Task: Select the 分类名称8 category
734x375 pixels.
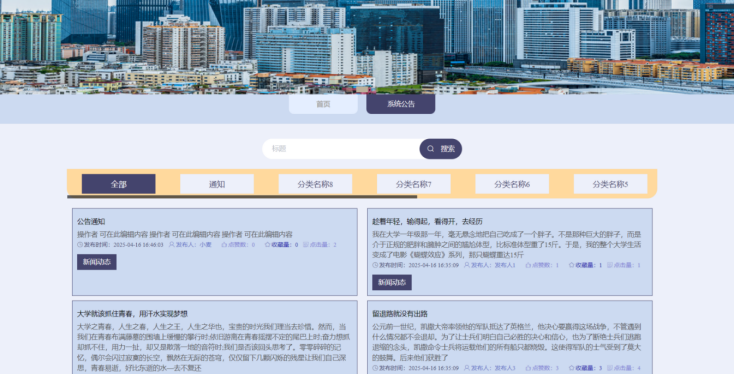Action: click(315, 184)
